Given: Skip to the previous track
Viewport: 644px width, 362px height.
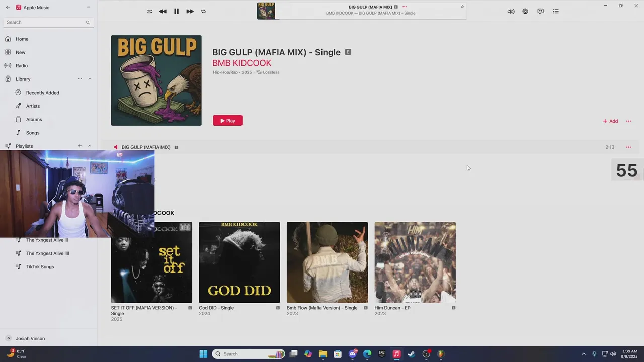Looking at the screenshot, I should [163, 11].
